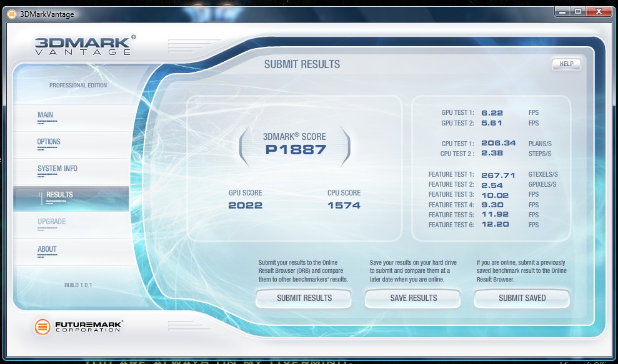This screenshot has width=618, height=364.
Task: Click the 3DMarkVantage window title text
Action: coord(47,14)
